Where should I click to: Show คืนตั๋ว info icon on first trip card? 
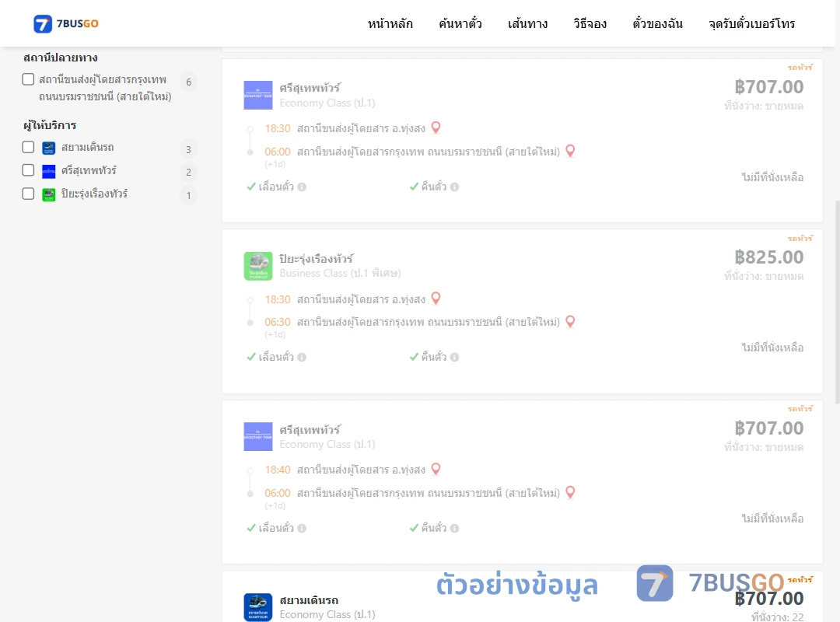coord(455,187)
